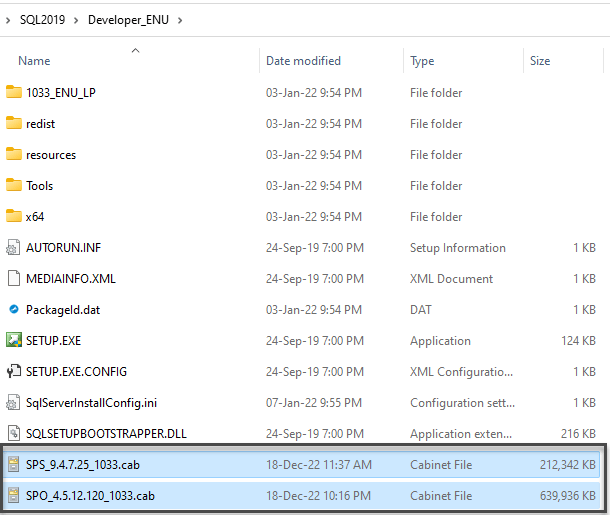The width and height of the screenshot is (610, 515).
Task: Click the Setup Information type cell
Action: pos(458,248)
